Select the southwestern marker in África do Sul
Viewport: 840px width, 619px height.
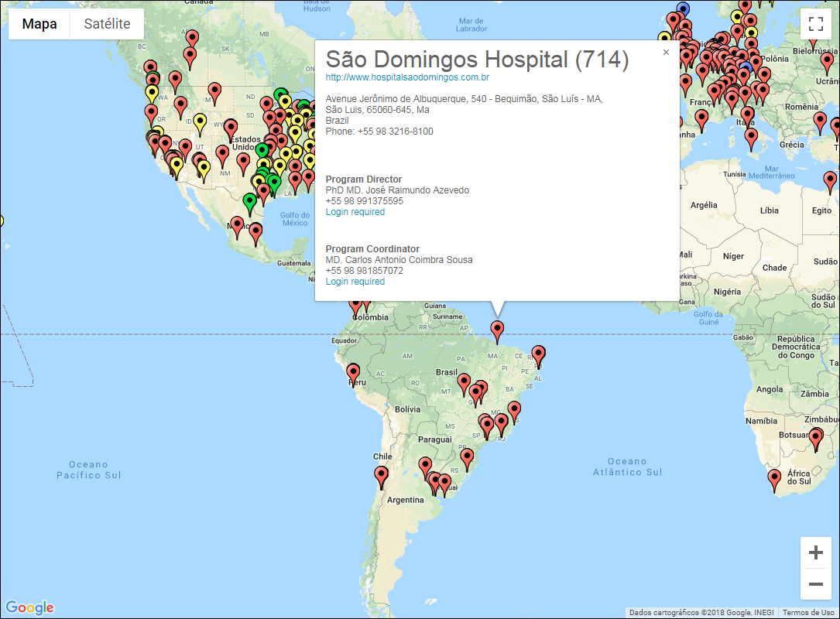774,479
